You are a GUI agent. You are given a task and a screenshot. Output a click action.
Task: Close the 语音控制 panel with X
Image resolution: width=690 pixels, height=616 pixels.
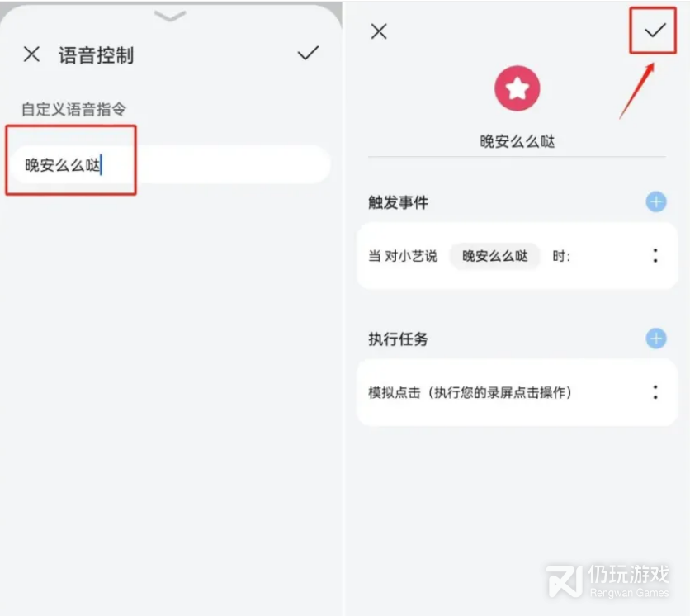(x=31, y=54)
